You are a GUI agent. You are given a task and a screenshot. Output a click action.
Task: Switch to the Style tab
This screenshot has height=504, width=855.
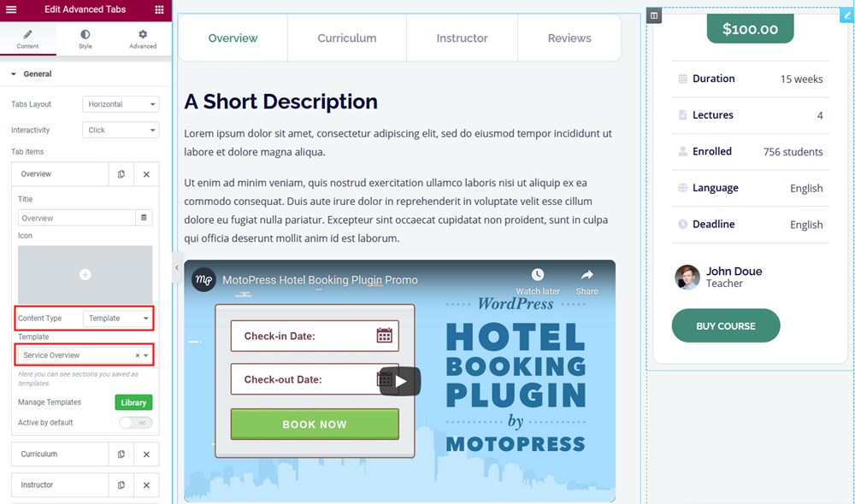tap(85, 39)
